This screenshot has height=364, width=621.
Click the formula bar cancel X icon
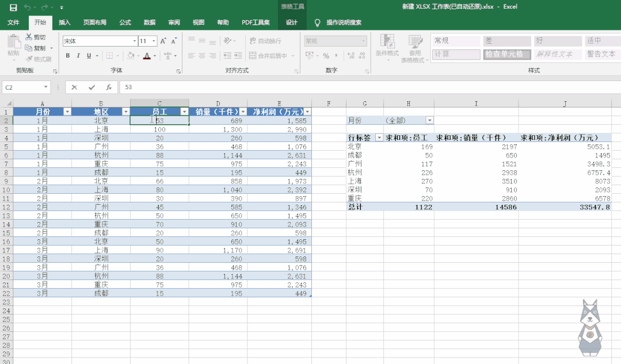click(74, 87)
